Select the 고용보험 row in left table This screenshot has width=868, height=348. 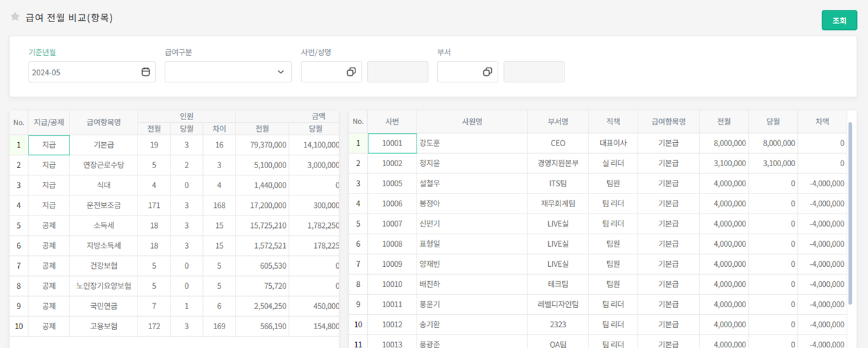(104, 326)
